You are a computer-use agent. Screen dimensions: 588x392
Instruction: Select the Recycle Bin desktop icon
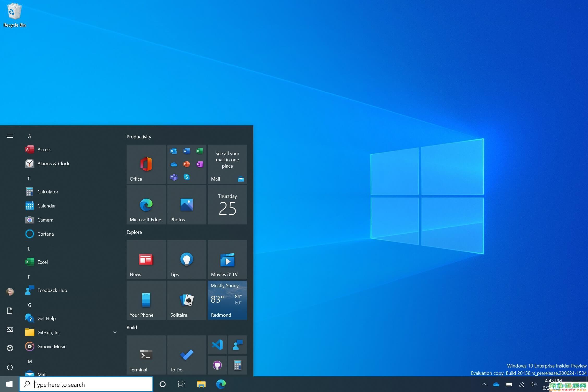coord(15,15)
